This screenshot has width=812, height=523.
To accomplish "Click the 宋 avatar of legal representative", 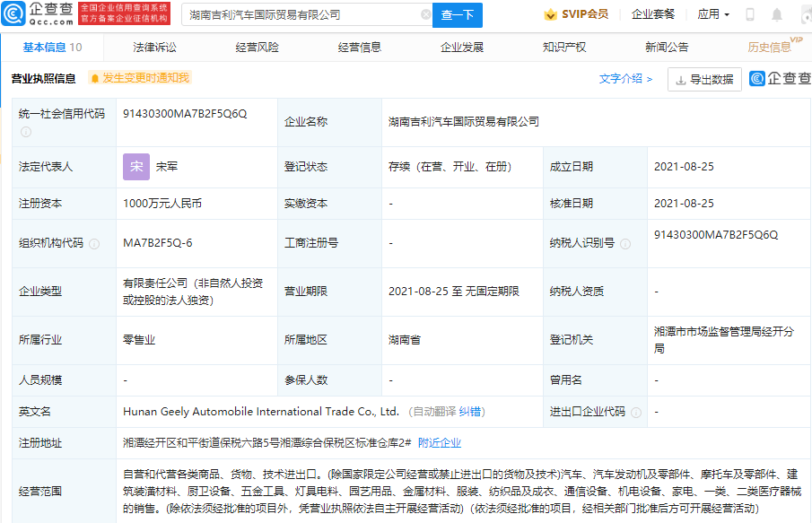I will [136, 167].
